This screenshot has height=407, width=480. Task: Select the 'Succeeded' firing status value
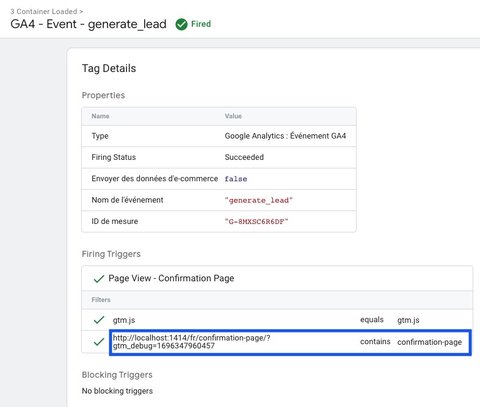(244, 157)
